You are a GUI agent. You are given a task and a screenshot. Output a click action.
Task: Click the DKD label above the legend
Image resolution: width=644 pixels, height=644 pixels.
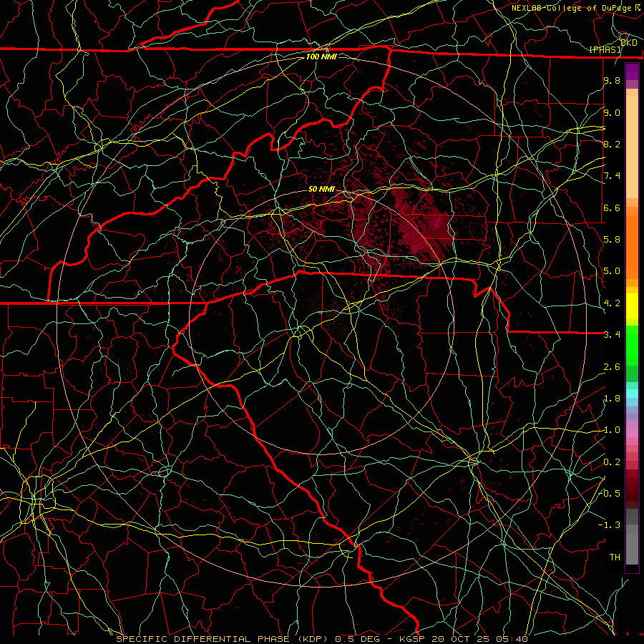point(628,43)
